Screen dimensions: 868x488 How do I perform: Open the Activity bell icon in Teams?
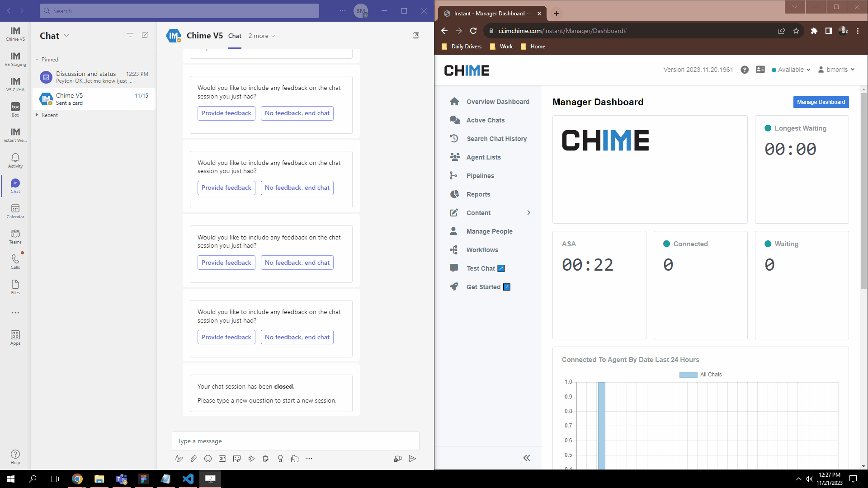pos(15,160)
